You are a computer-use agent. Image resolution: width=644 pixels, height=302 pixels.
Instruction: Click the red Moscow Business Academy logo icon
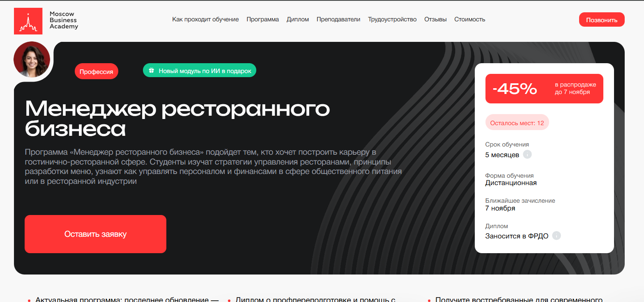(x=28, y=21)
